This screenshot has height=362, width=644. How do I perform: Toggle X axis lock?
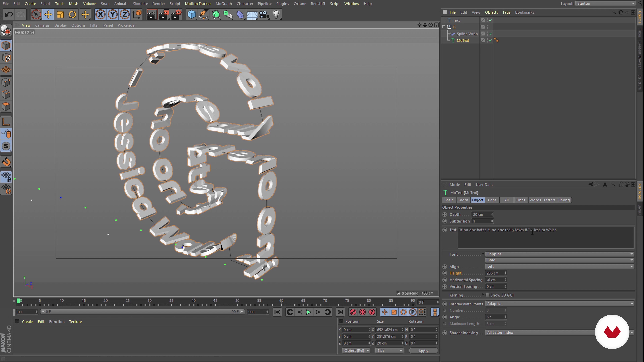point(100,14)
